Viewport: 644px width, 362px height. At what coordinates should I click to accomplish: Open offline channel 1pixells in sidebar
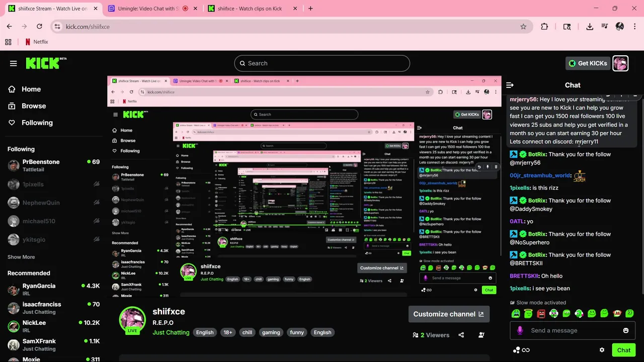click(x=53, y=184)
